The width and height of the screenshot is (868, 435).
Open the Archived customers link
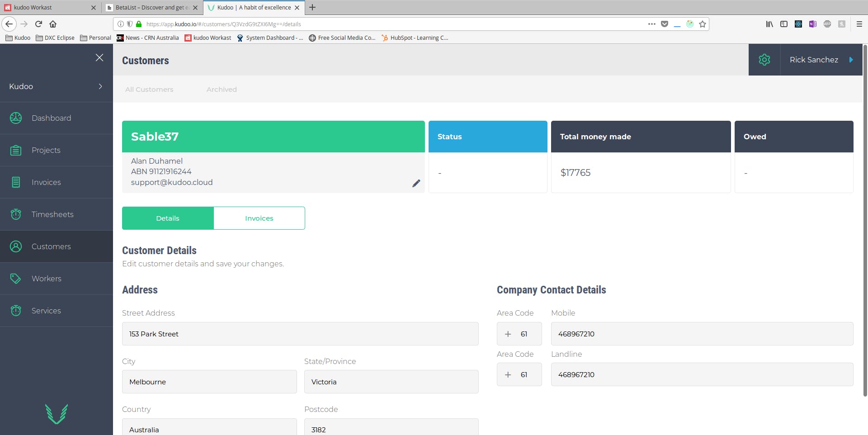222,90
